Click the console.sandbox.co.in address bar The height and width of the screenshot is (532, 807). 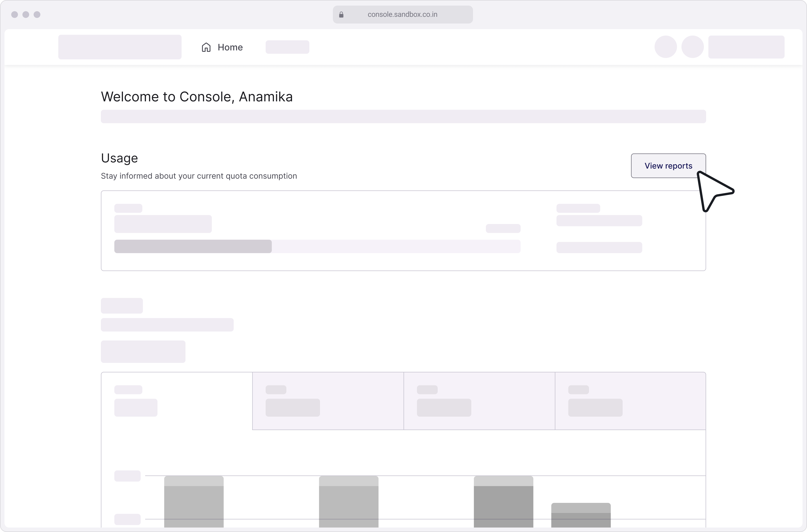[x=403, y=15]
